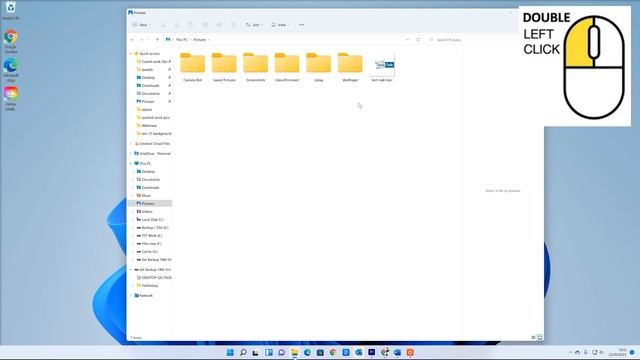Open Local Disk (C:) in sidebar

click(x=150, y=220)
